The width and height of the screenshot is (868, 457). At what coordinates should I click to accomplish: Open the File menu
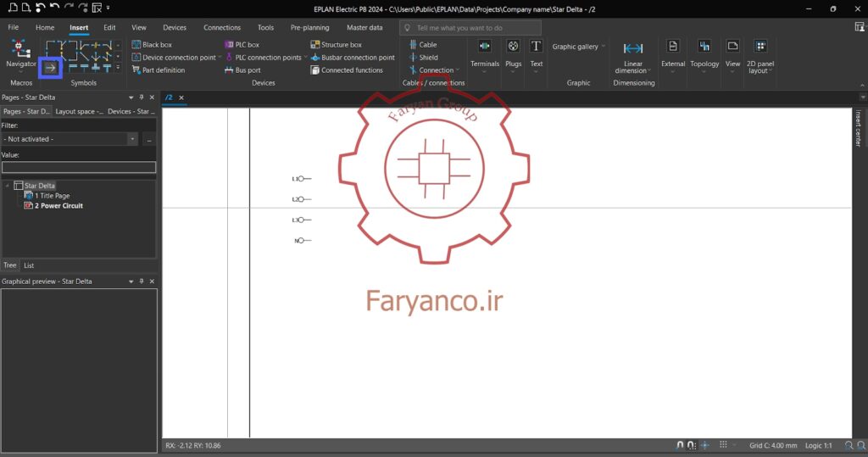[x=14, y=27]
